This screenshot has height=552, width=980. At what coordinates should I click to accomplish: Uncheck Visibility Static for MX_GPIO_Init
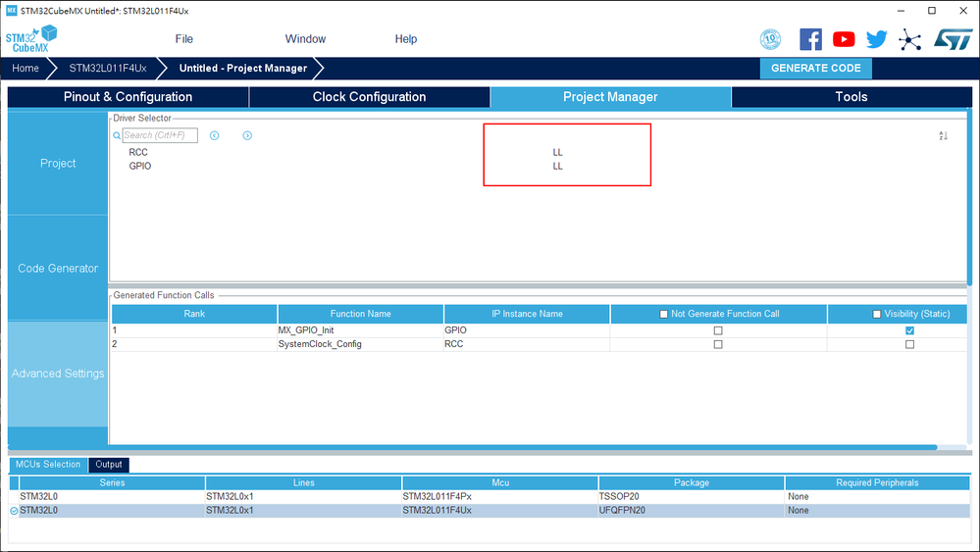coord(910,330)
